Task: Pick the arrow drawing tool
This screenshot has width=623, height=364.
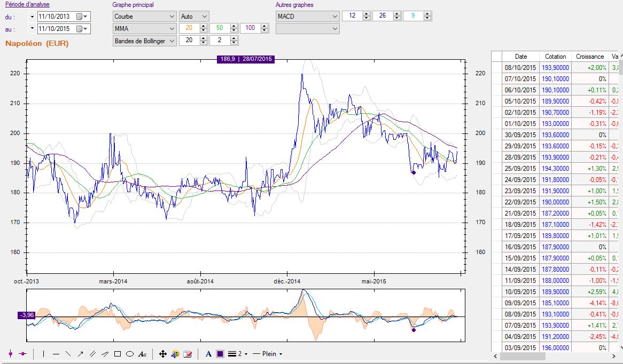Action: tap(80, 354)
